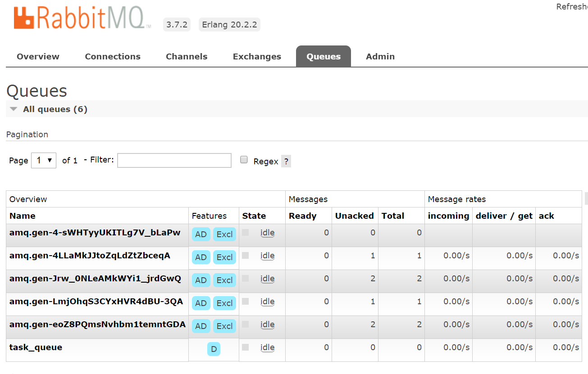Click the AD badge of amq.gen-Jrw_0NLeAMkWYi1_jrdGwQ
This screenshot has height=374, width=588.
click(201, 280)
